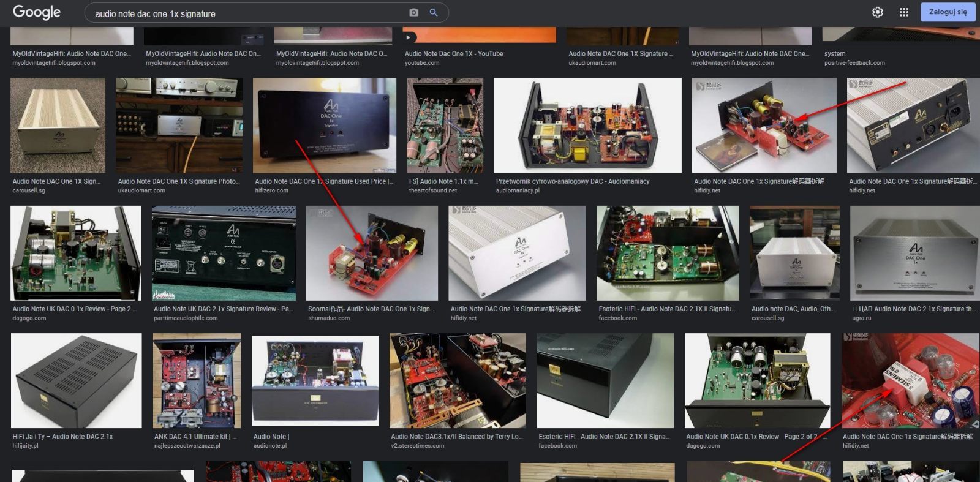The height and width of the screenshot is (482, 980).
Task: Open Google apps grid icon
Action: tap(904, 12)
